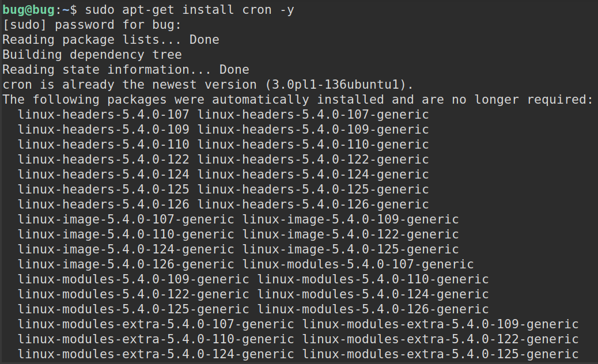Screen dimensions: 598x364
Task: Click the cron version 3.0pl1-136ubuntu1 text
Action: coord(335,85)
